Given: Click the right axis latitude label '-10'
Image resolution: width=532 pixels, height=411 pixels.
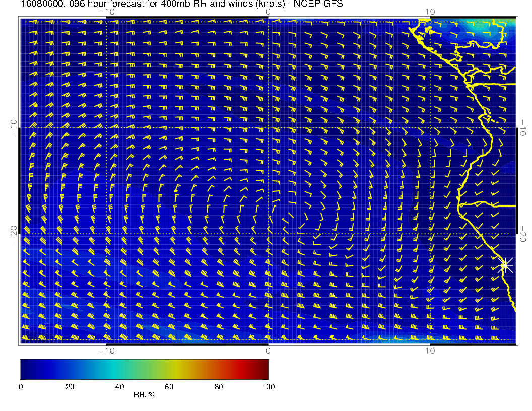Looking at the screenshot, I should [x=524, y=127].
